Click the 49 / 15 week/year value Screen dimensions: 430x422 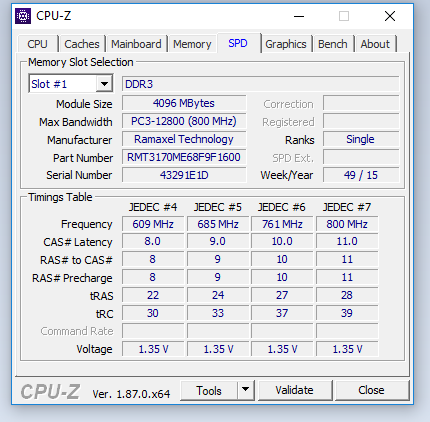click(361, 175)
